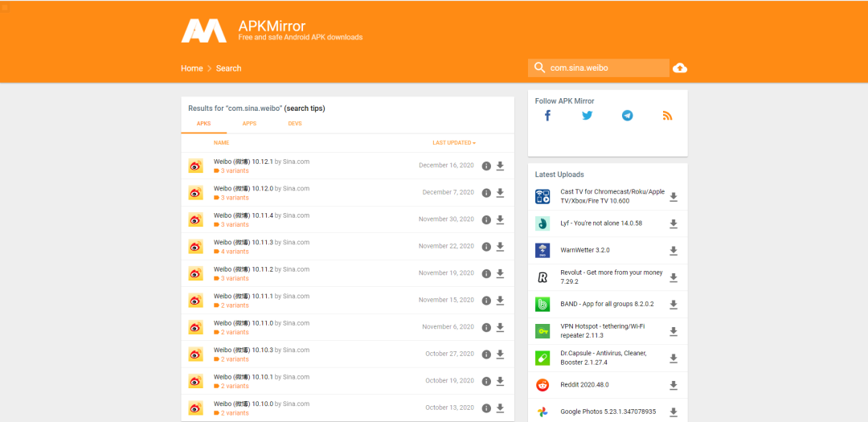This screenshot has width=868, height=422.
Task: Show info for Weibo 10.11.0
Action: point(486,327)
